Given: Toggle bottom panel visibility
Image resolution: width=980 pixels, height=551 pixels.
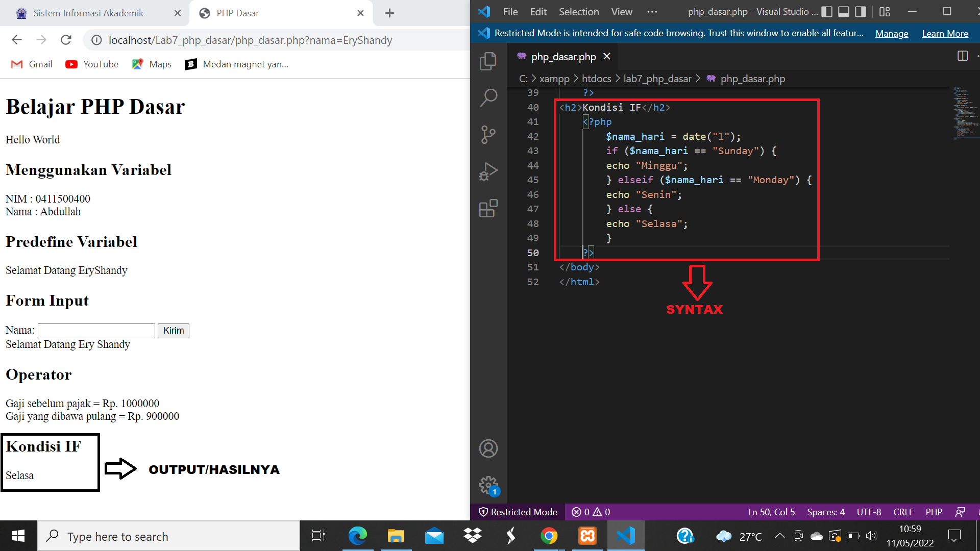Looking at the screenshot, I should coord(843,11).
